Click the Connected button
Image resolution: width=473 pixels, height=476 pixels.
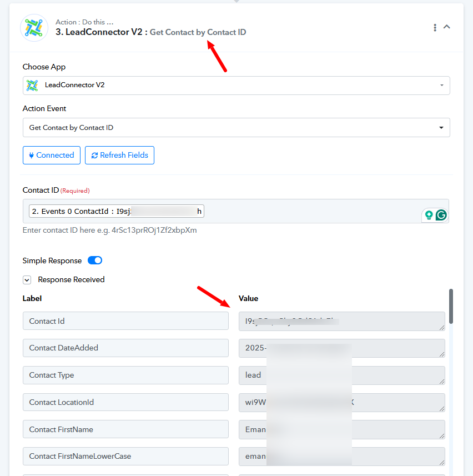click(x=52, y=155)
